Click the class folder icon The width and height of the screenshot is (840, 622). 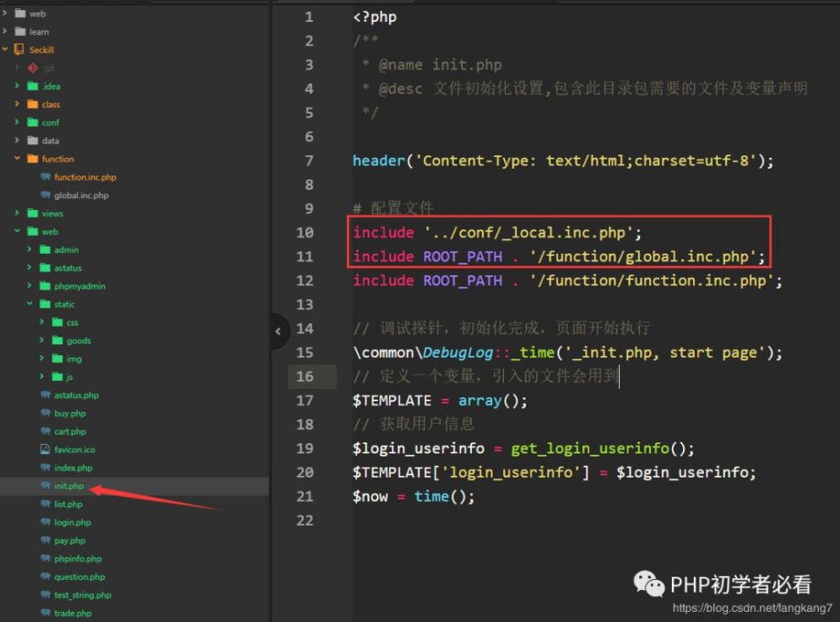[33, 104]
